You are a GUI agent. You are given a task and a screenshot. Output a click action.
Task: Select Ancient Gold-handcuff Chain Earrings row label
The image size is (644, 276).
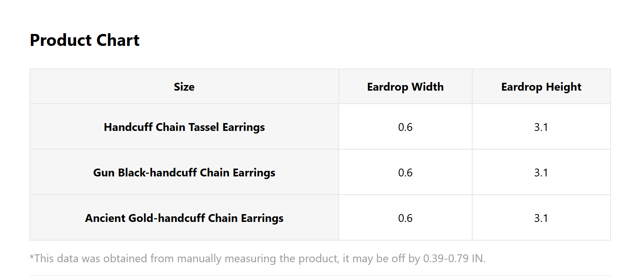pos(184,218)
